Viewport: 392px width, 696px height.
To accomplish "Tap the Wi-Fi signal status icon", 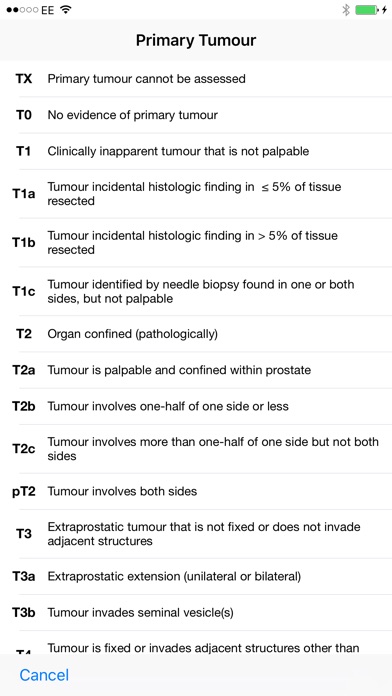I will coord(66,10).
